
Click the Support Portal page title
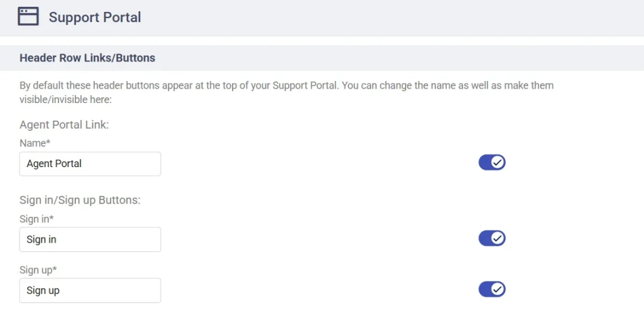[95, 17]
